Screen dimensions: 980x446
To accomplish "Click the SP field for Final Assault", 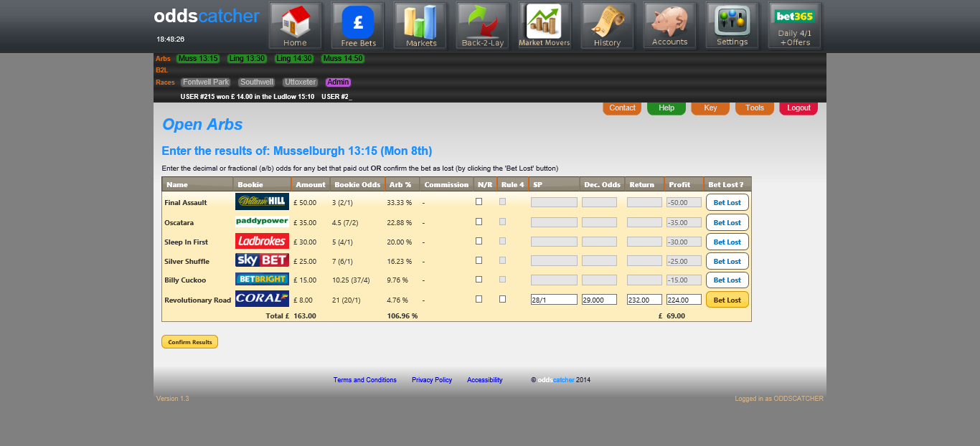I will tap(554, 202).
